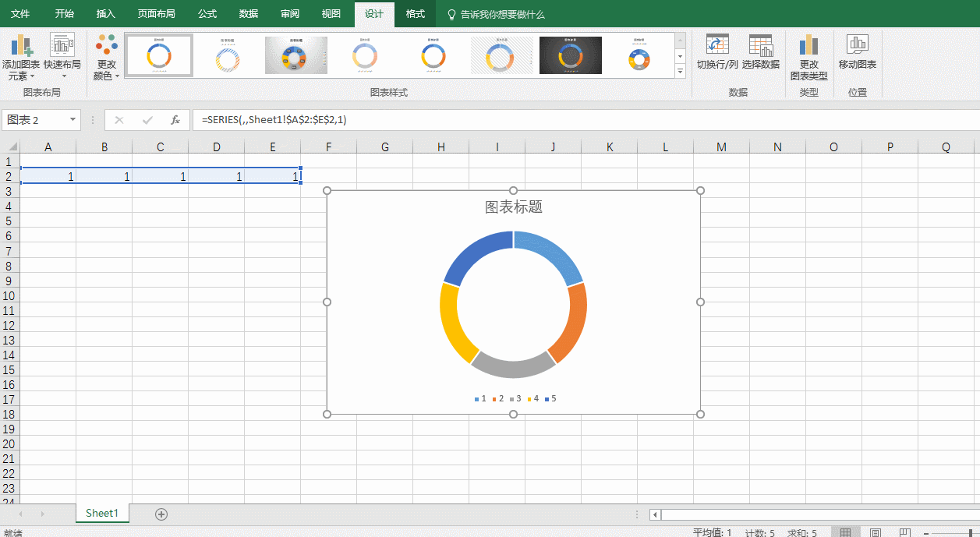Image resolution: width=980 pixels, height=537 pixels.
Task: Click the 图表标题 chart title text
Action: (x=513, y=207)
